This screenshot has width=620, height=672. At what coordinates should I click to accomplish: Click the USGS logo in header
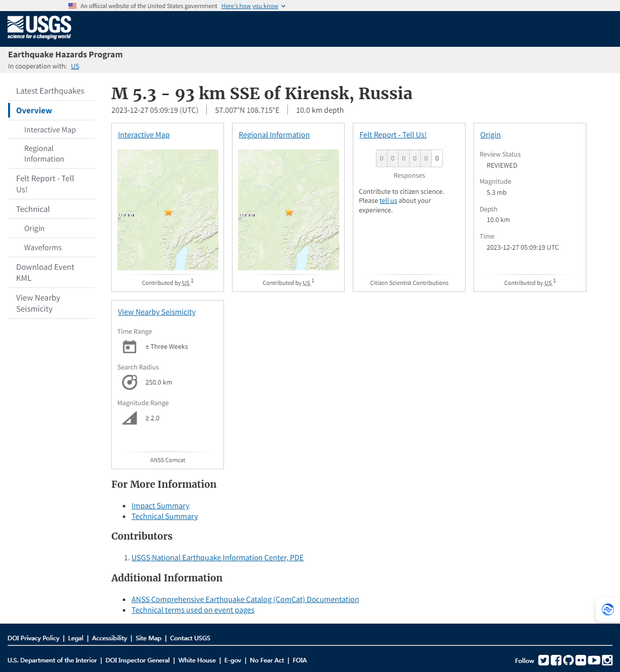pos(39,27)
